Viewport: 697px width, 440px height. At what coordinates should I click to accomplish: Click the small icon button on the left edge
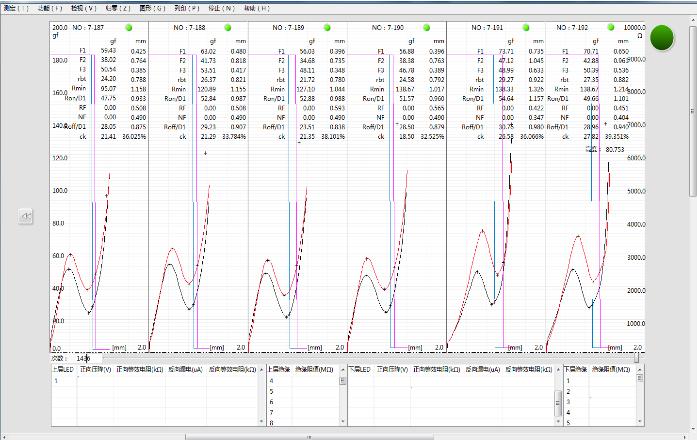pos(27,216)
